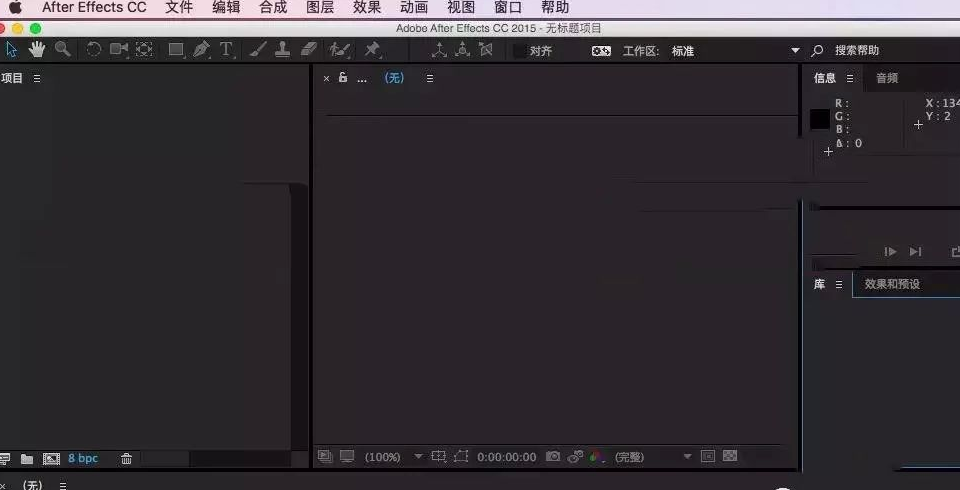Screen dimensions: 960x490
Task: Open grid and guide options icon
Action: (438, 456)
